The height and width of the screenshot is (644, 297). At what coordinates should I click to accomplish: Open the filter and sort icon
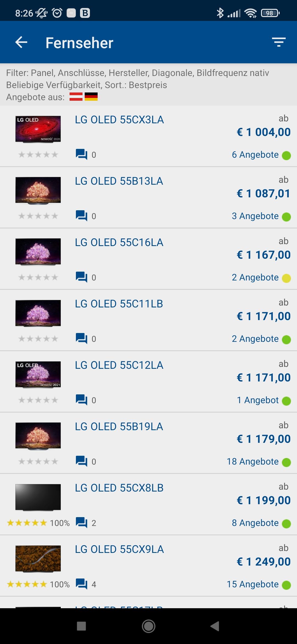click(279, 42)
